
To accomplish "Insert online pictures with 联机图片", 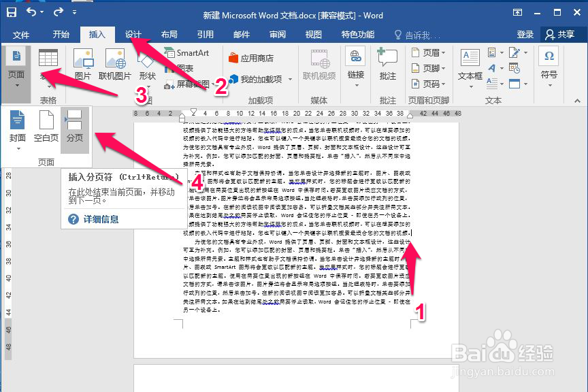I will (115, 65).
